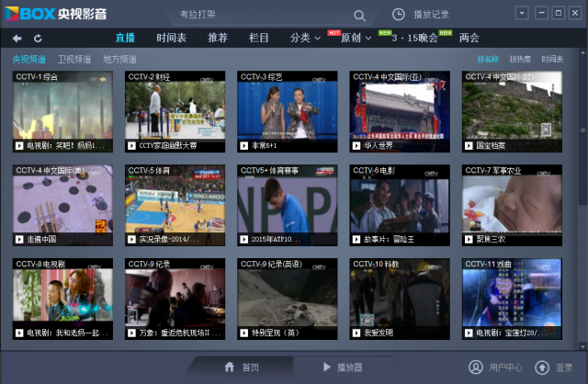Image resolution: width=588 pixels, height=384 pixels.
Task: Play icon next to 电视剧：宝莲灯
Action: (x=469, y=333)
